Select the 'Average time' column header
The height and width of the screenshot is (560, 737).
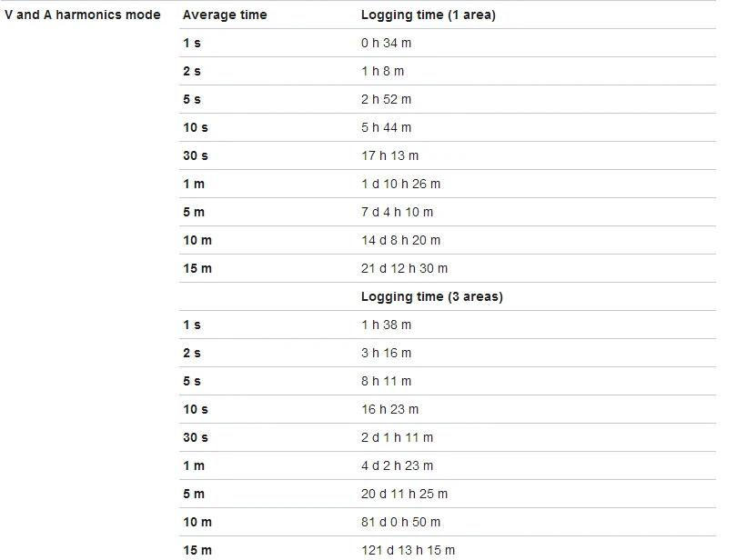point(225,15)
